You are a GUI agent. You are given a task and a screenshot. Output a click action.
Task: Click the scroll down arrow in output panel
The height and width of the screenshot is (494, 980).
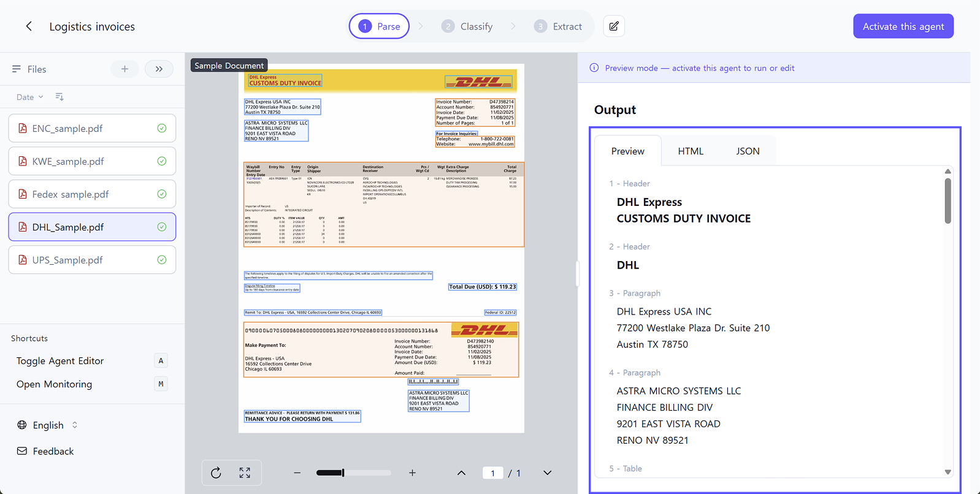(x=947, y=472)
